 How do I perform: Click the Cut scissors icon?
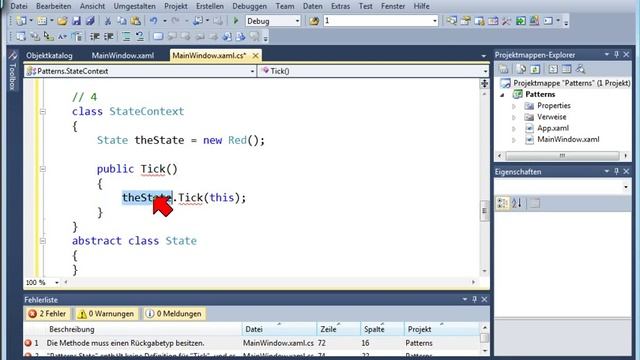[x=108, y=21]
